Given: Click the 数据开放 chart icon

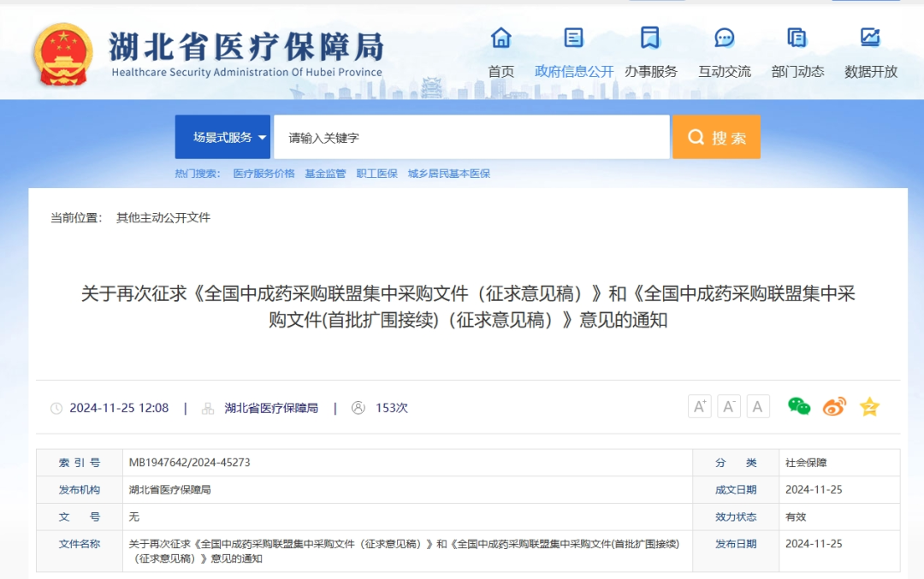Looking at the screenshot, I should (x=870, y=38).
